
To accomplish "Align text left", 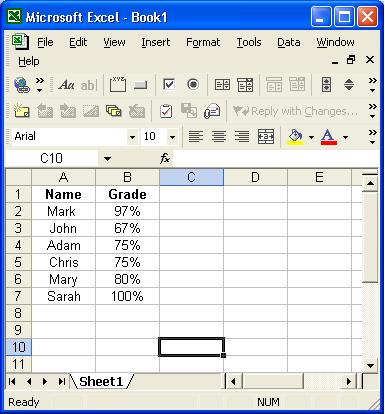I will [196, 136].
